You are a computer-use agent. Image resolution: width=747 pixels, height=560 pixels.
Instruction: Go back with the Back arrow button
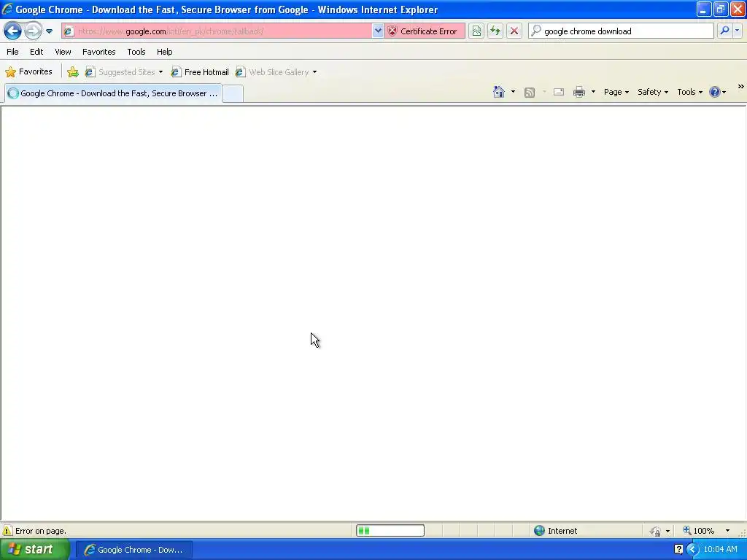(13, 31)
